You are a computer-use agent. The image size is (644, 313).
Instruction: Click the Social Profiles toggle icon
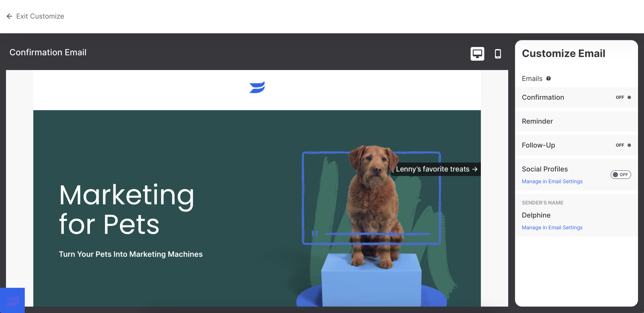pyautogui.click(x=620, y=174)
